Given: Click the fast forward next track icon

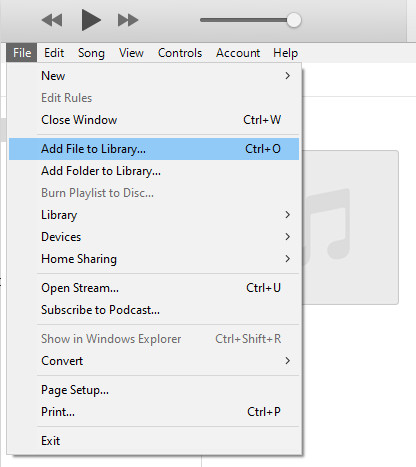Looking at the screenshot, I should pos(128,20).
